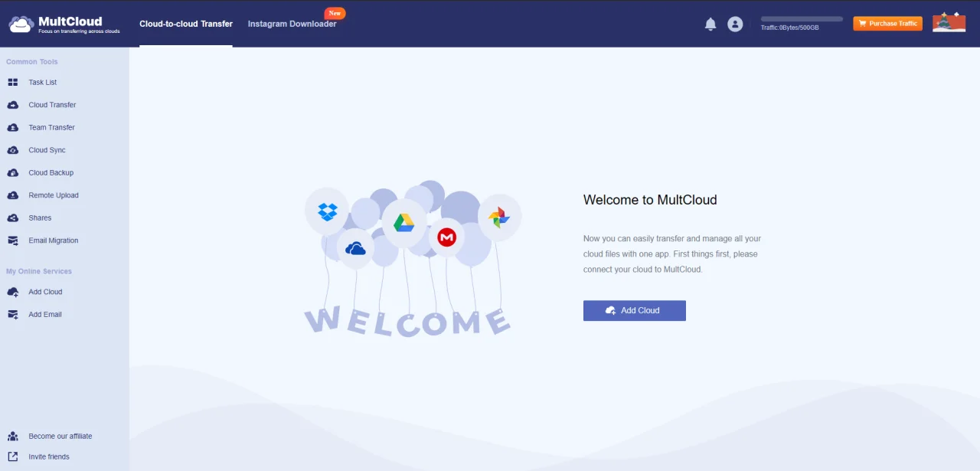Click the MEGA balloon icon
The image size is (980, 471).
point(446,237)
